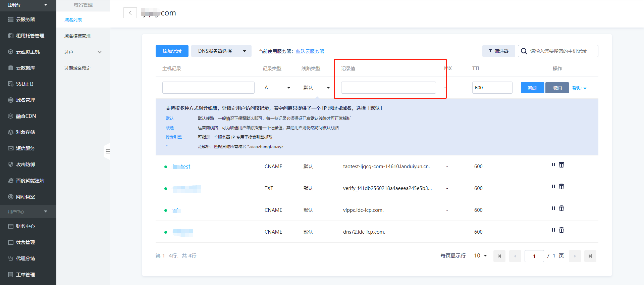
Task: Delete the TXT verify record
Action: (561, 187)
